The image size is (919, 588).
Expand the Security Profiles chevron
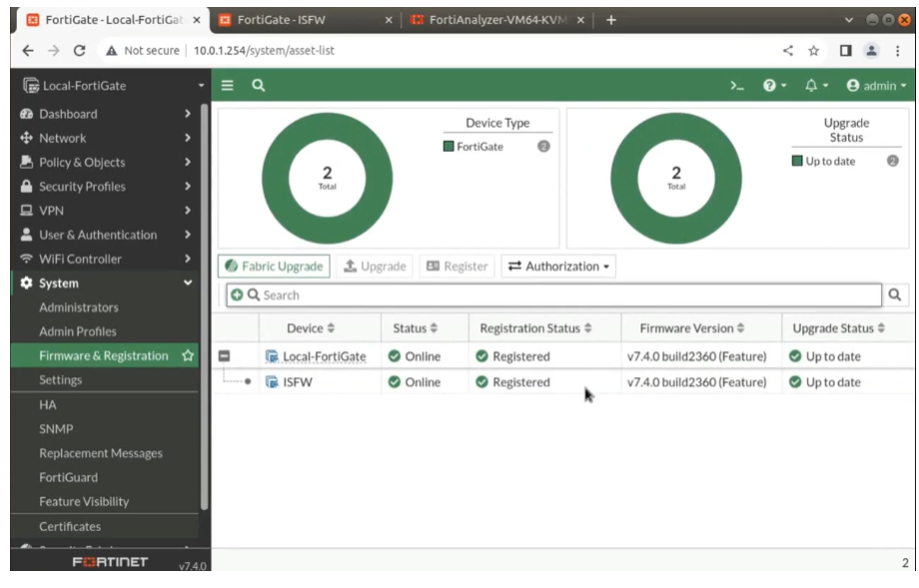pos(188,187)
